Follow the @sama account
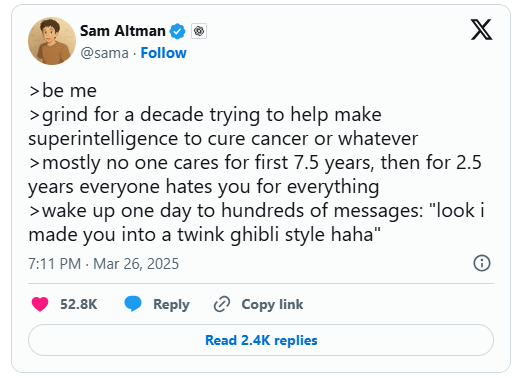515x378 pixels. click(x=163, y=53)
